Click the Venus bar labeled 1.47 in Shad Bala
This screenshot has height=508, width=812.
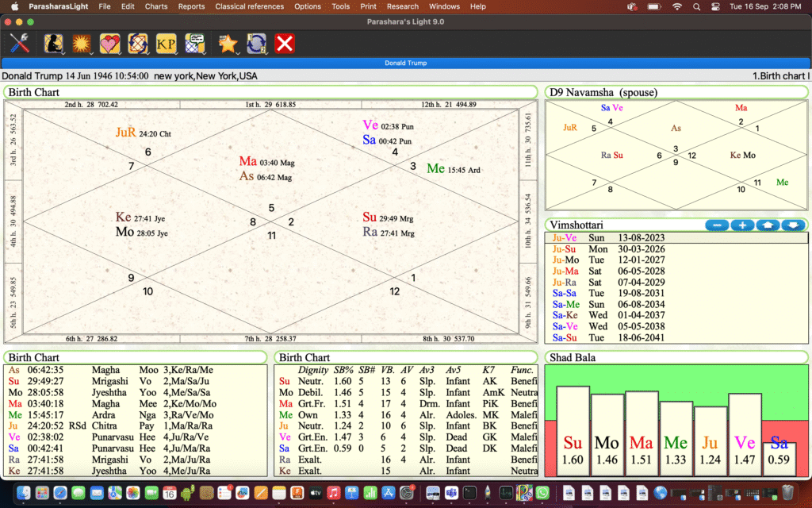point(745,435)
